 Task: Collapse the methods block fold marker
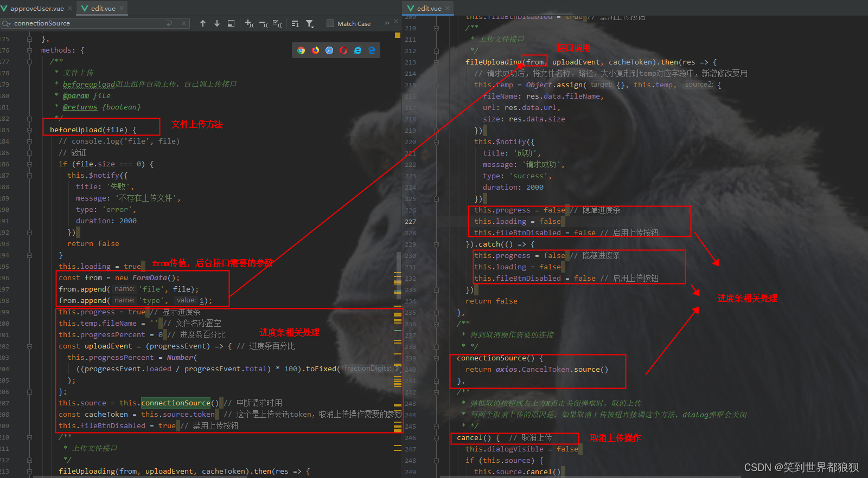click(x=29, y=50)
